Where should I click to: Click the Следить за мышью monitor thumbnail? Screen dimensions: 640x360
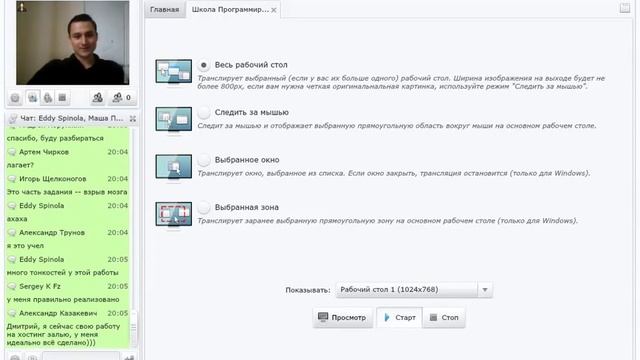(x=173, y=119)
